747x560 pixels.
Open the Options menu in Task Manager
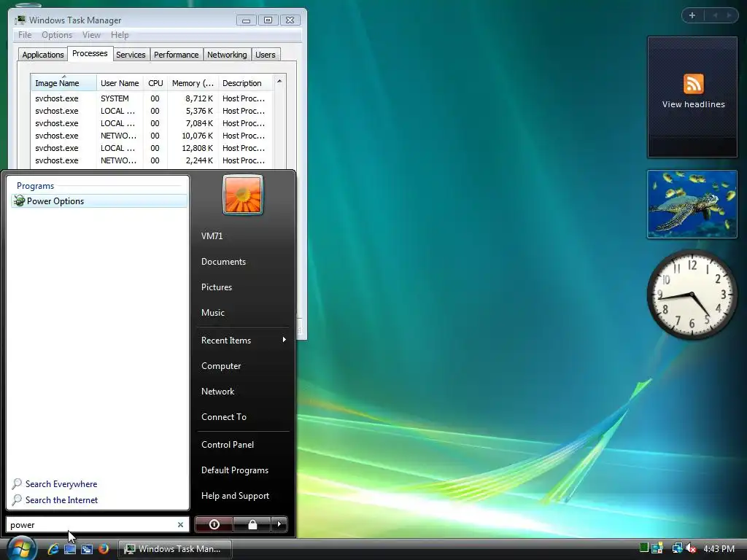[x=57, y=35]
